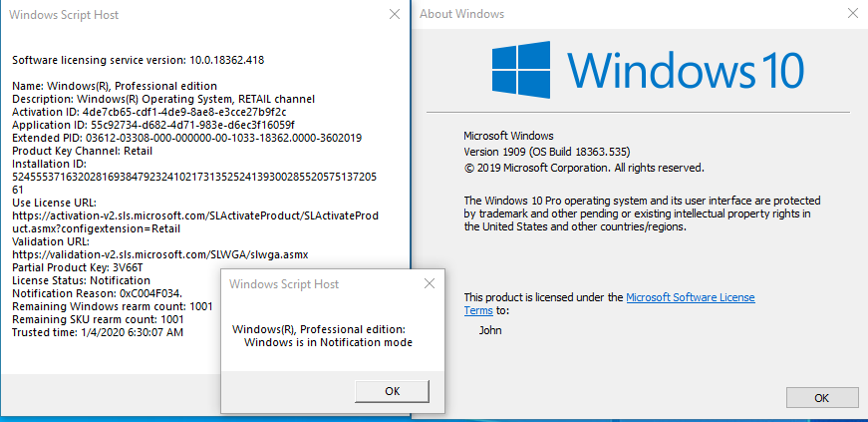868x422 pixels.
Task: Click the Windows 10 Pro trademark paragraph
Action: pyautogui.click(x=642, y=213)
